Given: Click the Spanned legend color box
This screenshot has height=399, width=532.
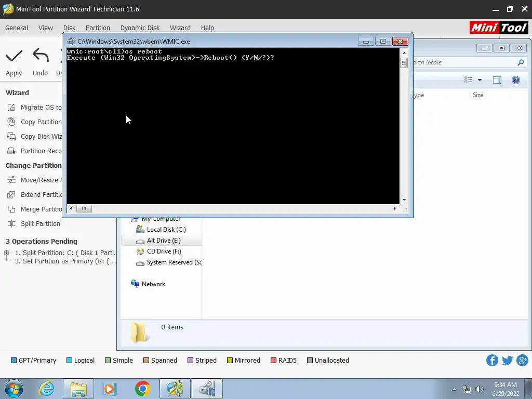Looking at the screenshot, I should click(146, 361).
